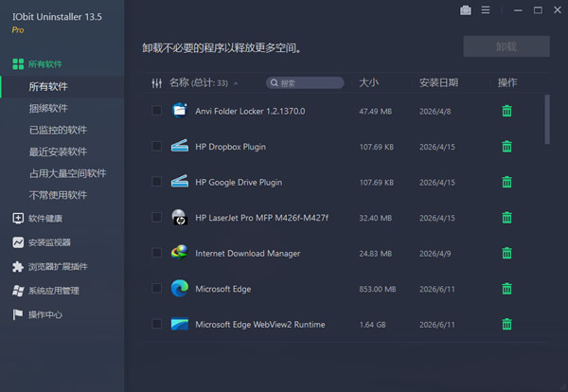The width and height of the screenshot is (568, 392).
Task: Click trash icon for Microsoft Edge
Action: click(x=506, y=289)
